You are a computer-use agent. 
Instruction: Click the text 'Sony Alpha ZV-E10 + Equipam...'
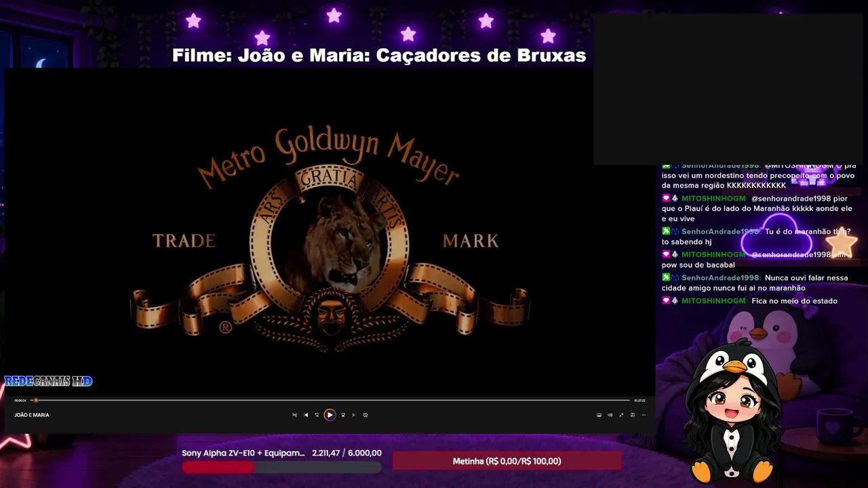click(x=243, y=453)
